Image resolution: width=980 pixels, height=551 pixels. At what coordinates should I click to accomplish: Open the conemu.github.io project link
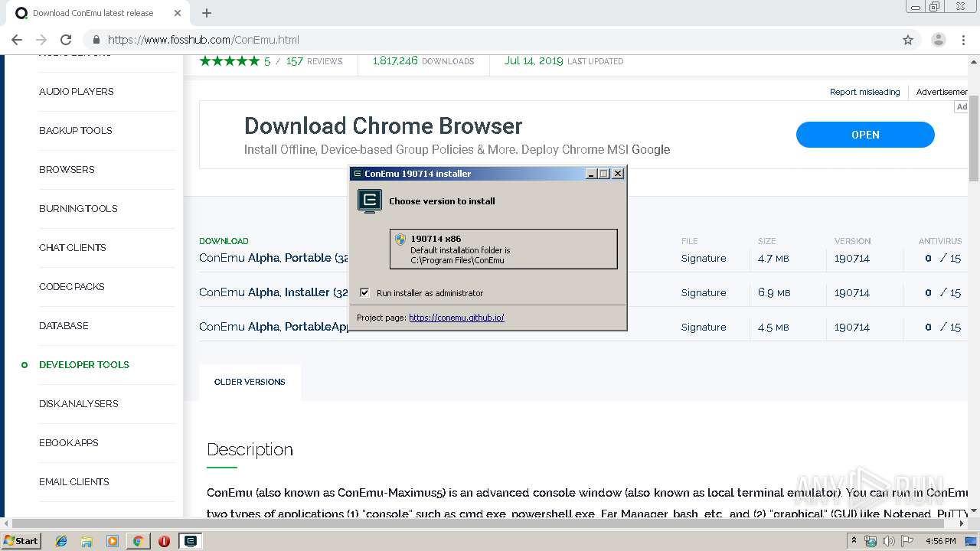456,318
